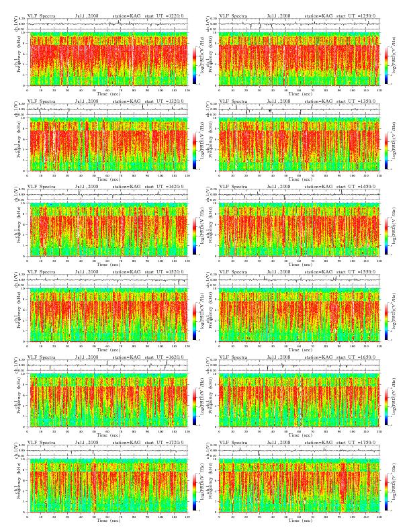Click the spectrogram starting at UT 1350
Viewport: 411px width, 532px height.
pos(299,144)
